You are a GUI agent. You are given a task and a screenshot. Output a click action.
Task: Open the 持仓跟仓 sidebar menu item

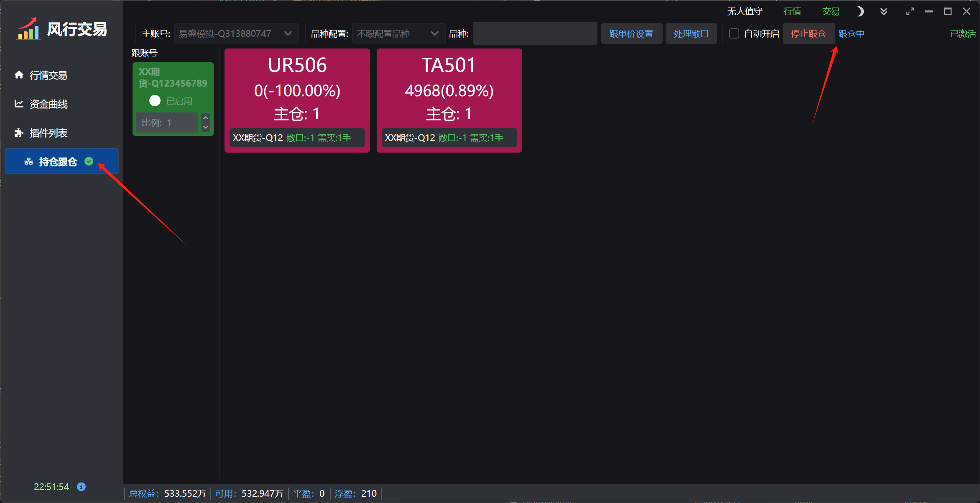pyautogui.click(x=58, y=161)
